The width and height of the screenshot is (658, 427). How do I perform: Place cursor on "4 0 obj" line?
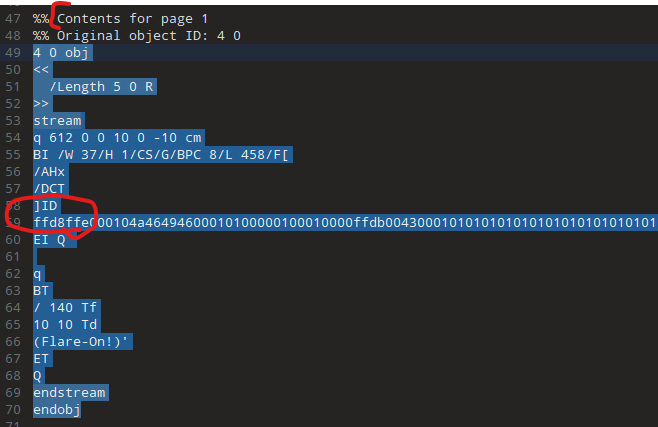(x=63, y=52)
